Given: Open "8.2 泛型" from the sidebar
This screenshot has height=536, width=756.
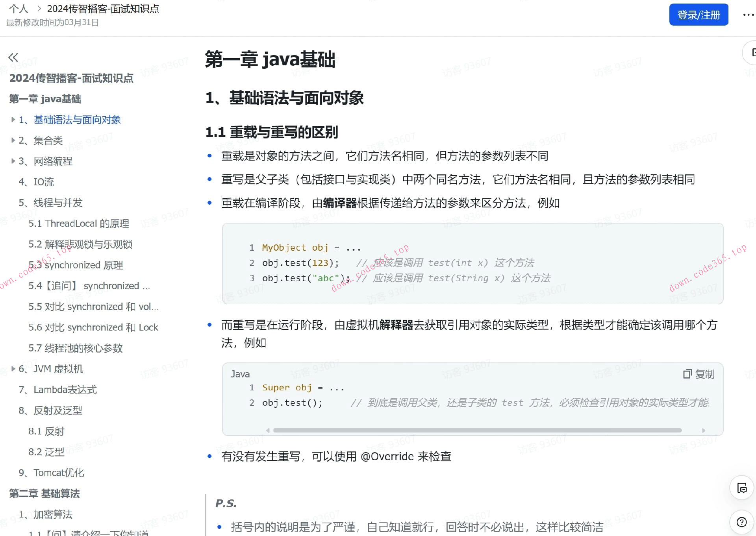Looking at the screenshot, I should [x=47, y=452].
